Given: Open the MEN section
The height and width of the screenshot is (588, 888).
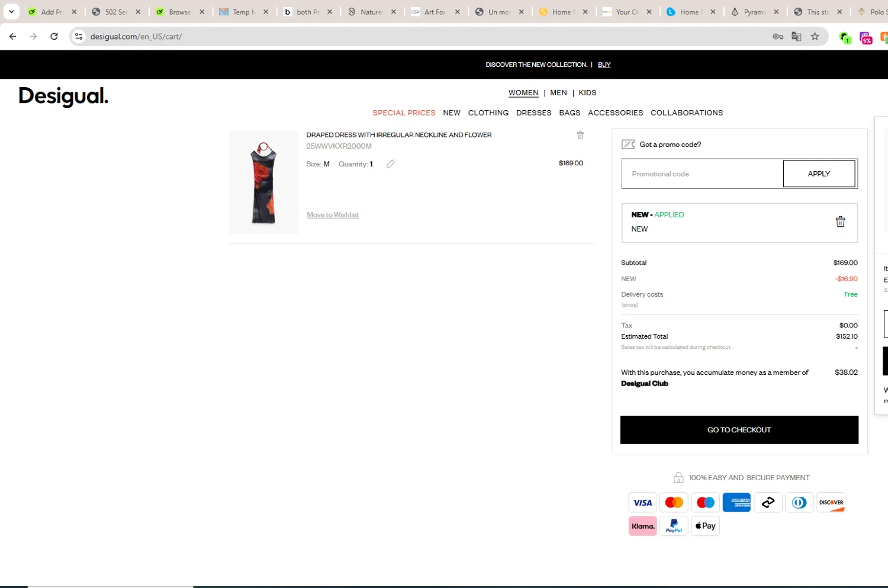Looking at the screenshot, I should (558, 93).
